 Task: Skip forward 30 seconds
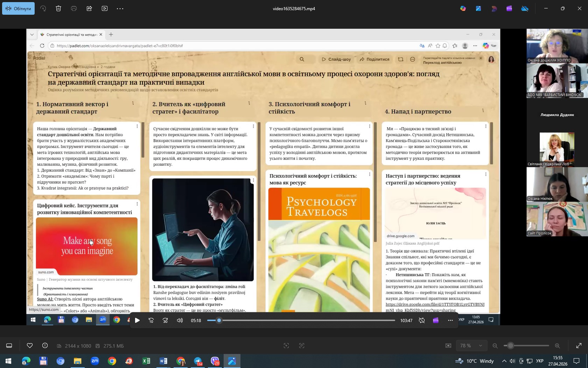166,320
